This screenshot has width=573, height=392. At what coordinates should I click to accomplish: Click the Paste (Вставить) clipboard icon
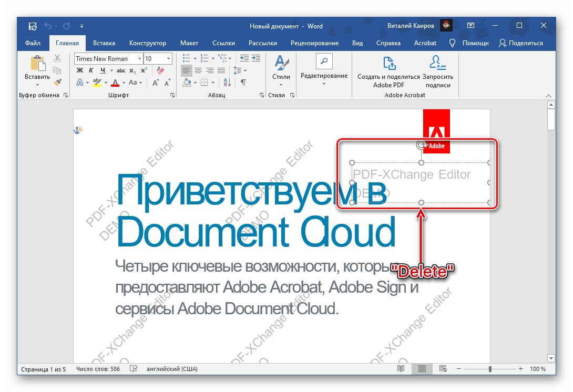click(38, 63)
